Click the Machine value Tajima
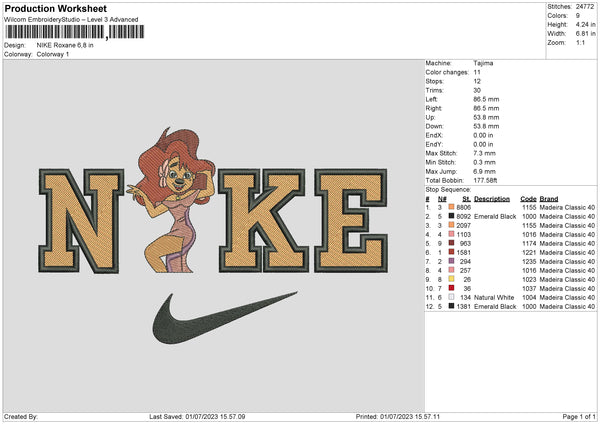 pyautogui.click(x=483, y=63)
